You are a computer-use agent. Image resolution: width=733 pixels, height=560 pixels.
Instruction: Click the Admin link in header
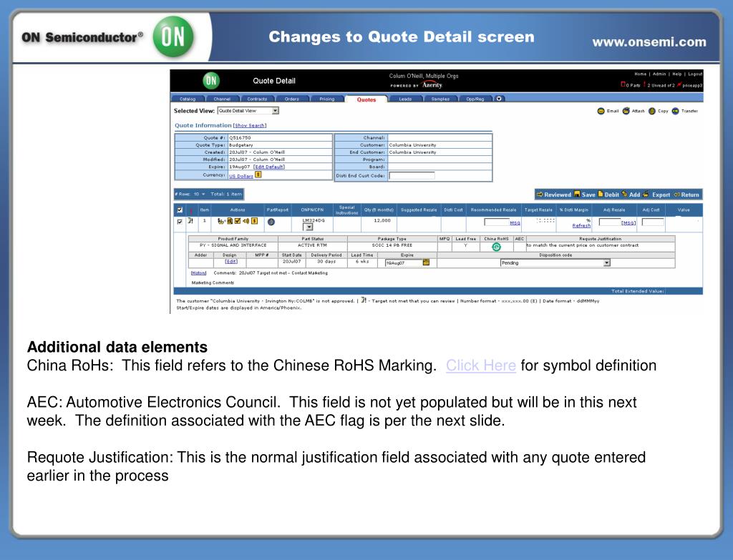point(659,74)
